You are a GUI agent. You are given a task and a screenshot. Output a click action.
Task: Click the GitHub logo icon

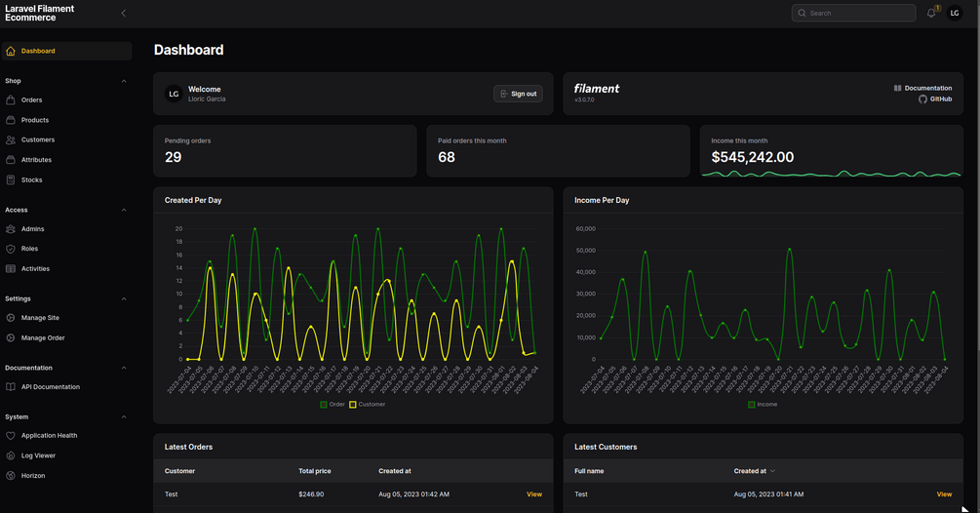pyautogui.click(x=922, y=99)
